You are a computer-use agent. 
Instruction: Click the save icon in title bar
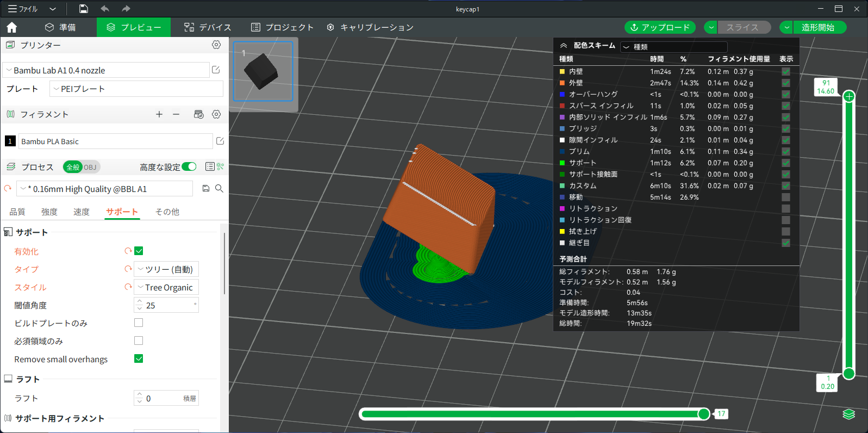click(x=83, y=9)
